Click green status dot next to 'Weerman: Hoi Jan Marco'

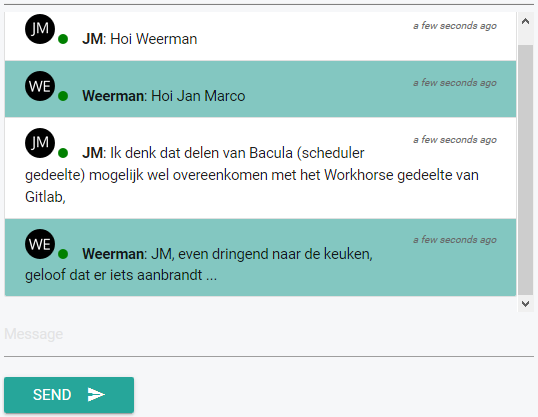click(63, 96)
